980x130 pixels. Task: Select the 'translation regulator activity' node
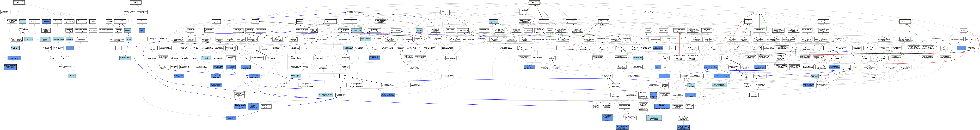[5, 12]
